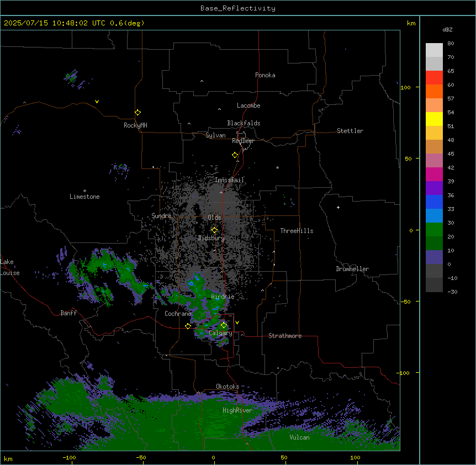Click the yellow marker above RockyMH
The height and width of the screenshot is (465, 476).
pyautogui.click(x=137, y=112)
